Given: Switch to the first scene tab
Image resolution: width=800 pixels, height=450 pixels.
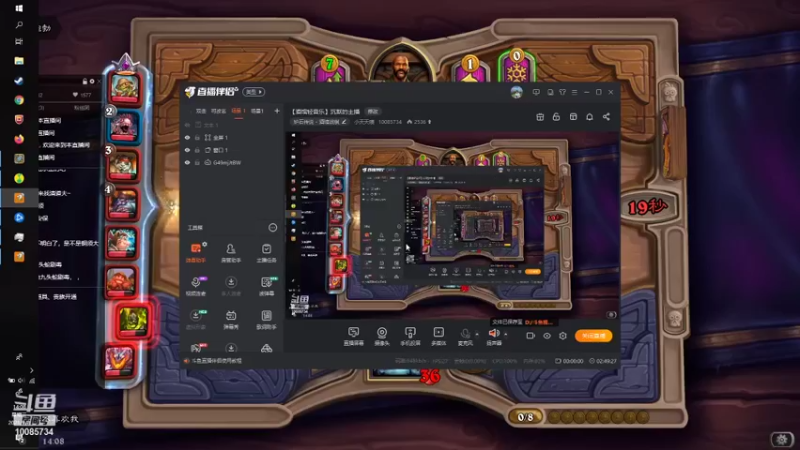Looking at the screenshot, I should coord(201,111).
